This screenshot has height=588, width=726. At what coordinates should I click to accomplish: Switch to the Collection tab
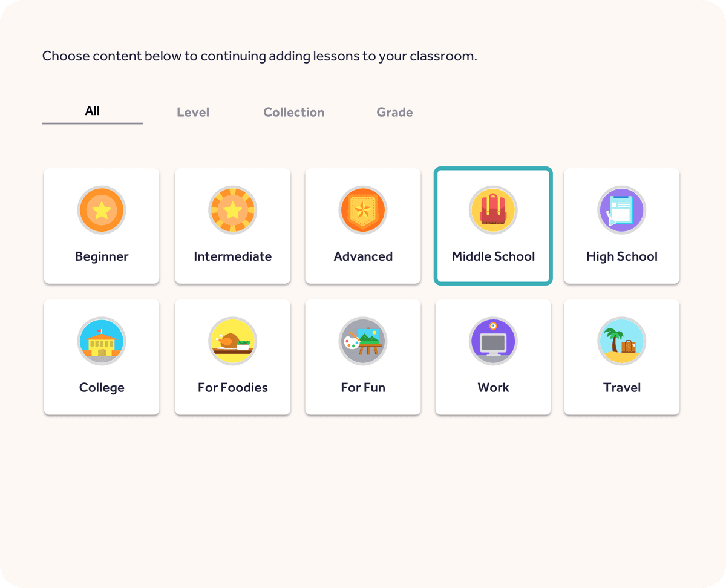point(294,113)
